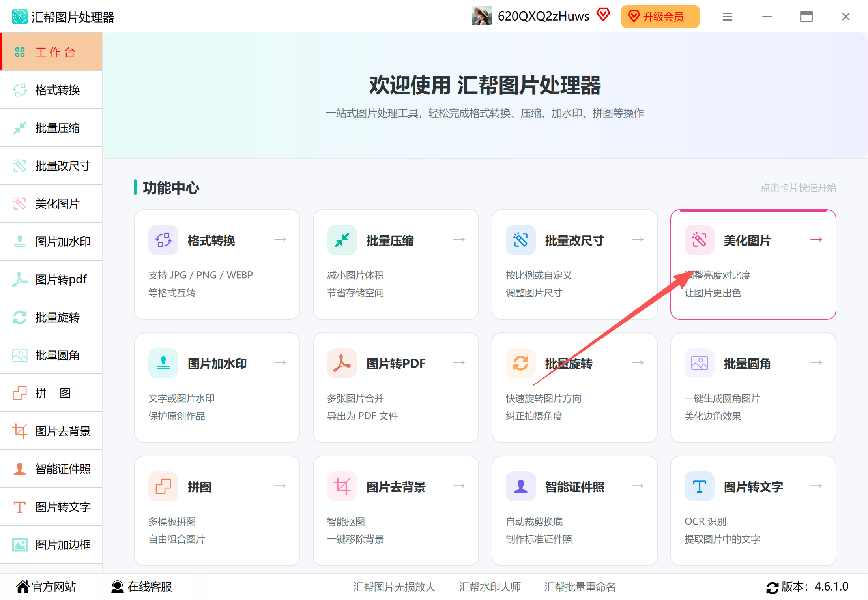Click the 升级会员 upgrade button
Screen dimensions: 868x600
660,17
